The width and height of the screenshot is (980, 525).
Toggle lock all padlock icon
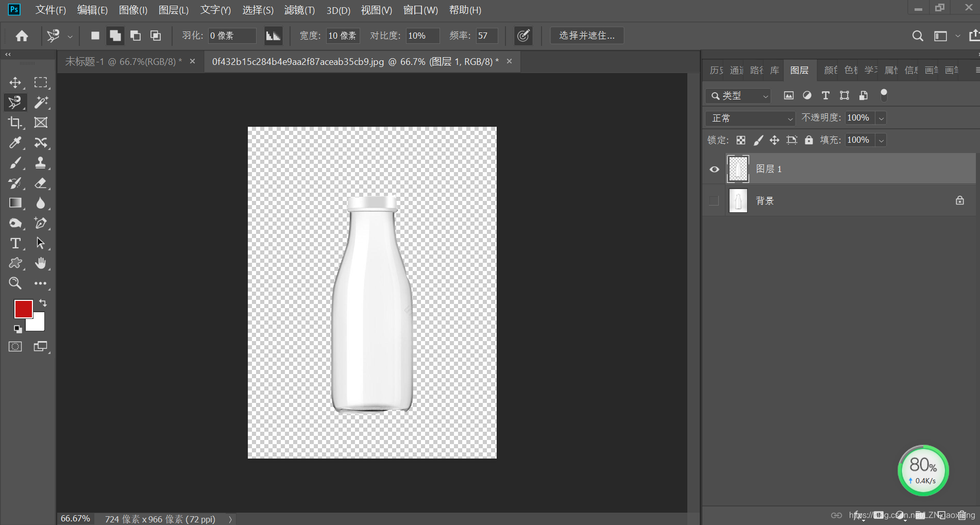point(809,140)
